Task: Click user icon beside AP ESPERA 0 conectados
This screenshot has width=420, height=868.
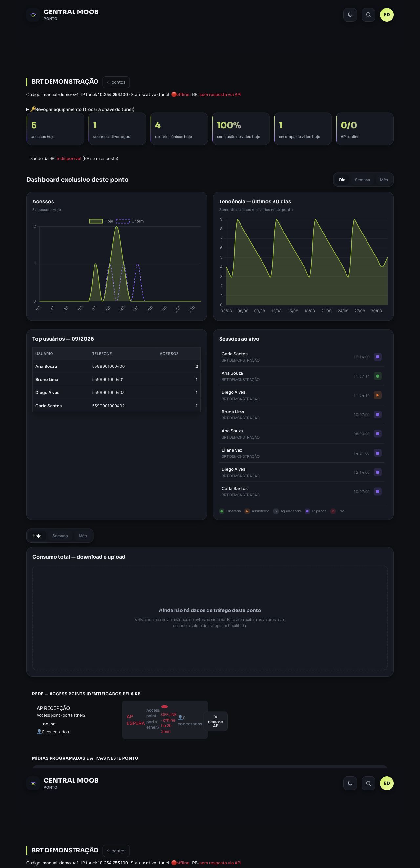Action: click(180, 717)
